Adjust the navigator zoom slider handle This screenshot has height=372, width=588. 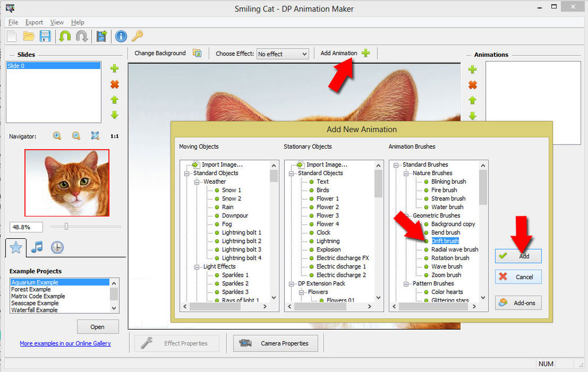point(67,226)
